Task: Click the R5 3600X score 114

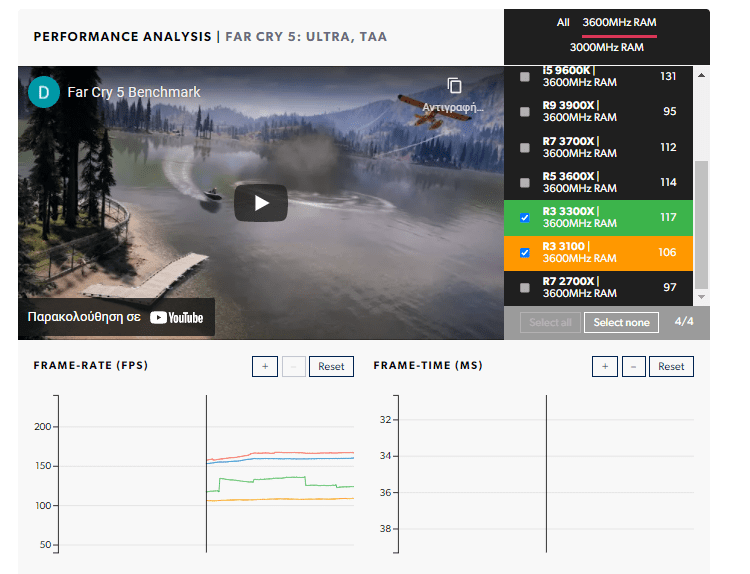Action: pyautogui.click(x=668, y=182)
